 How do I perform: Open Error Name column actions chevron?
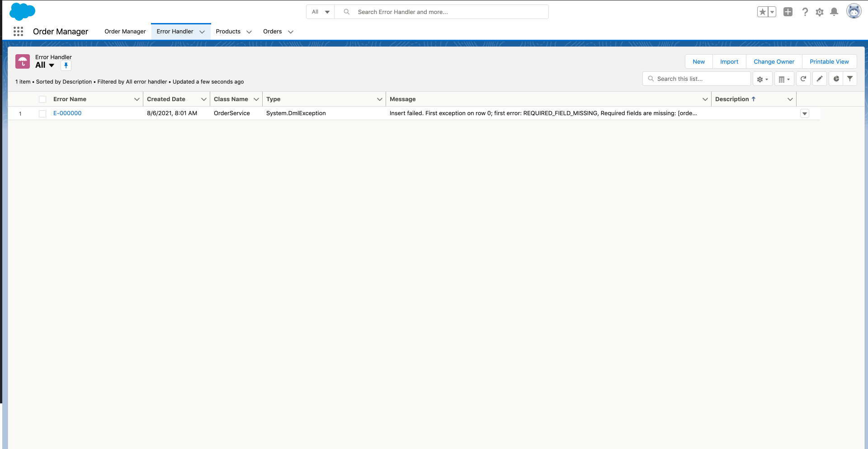(137, 99)
